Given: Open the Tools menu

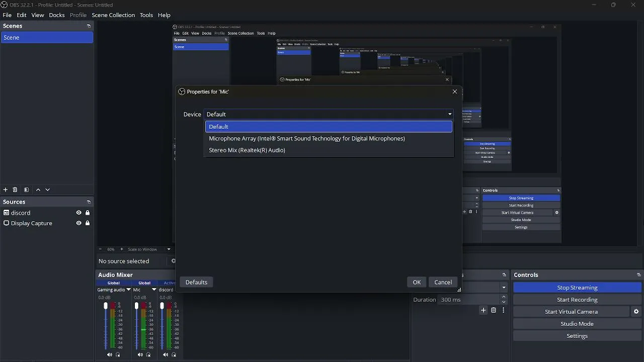Looking at the screenshot, I should pos(146,15).
